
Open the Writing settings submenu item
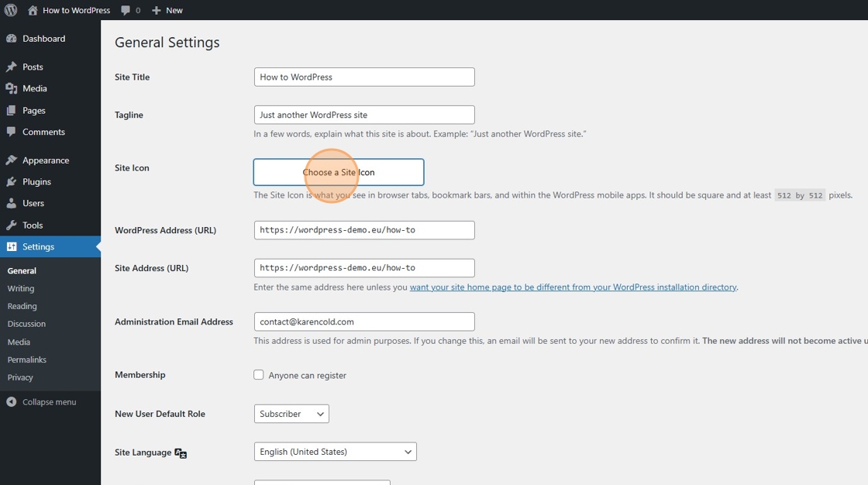click(20, 288)
